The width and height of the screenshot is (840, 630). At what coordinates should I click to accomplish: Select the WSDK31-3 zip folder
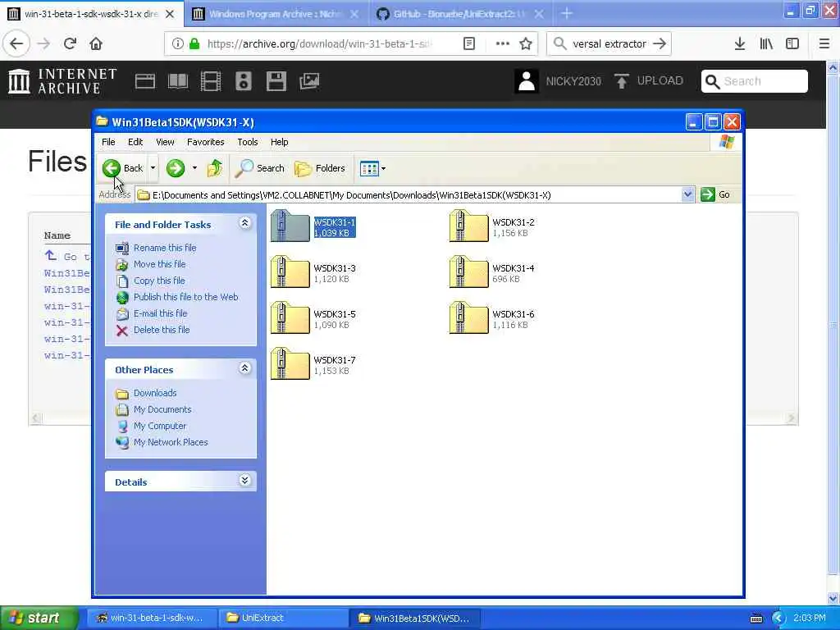pos(313,272)
